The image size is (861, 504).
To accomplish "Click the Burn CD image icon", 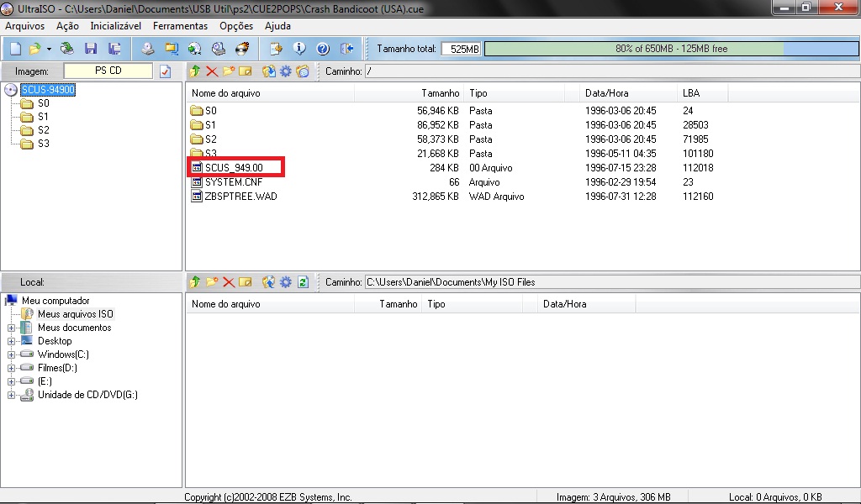I will coord(242,49).
